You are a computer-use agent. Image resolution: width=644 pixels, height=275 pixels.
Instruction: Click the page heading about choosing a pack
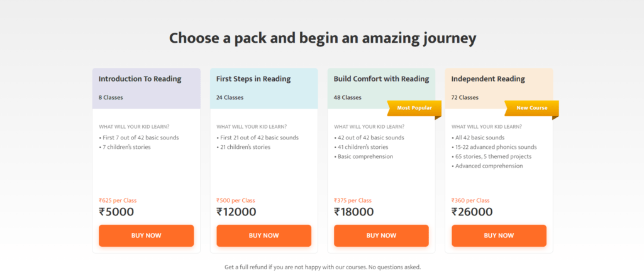pyautogui.click(x=323, y=38)
